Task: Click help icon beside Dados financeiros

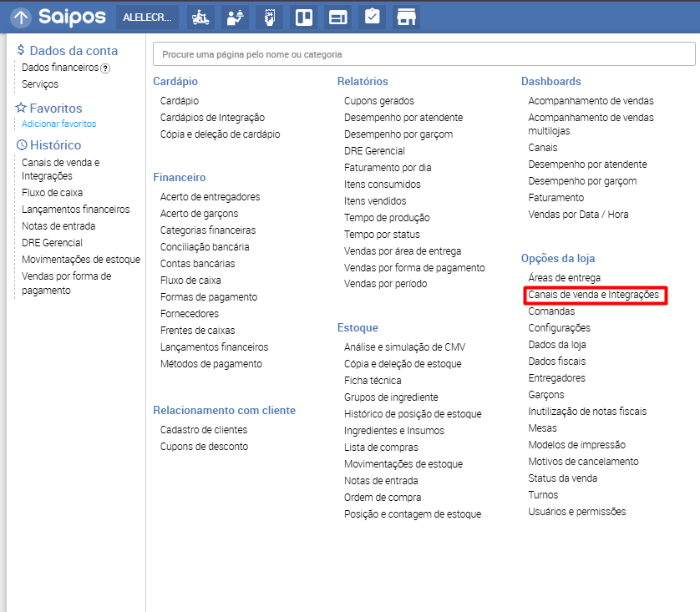Action: (x=105, y=68)
